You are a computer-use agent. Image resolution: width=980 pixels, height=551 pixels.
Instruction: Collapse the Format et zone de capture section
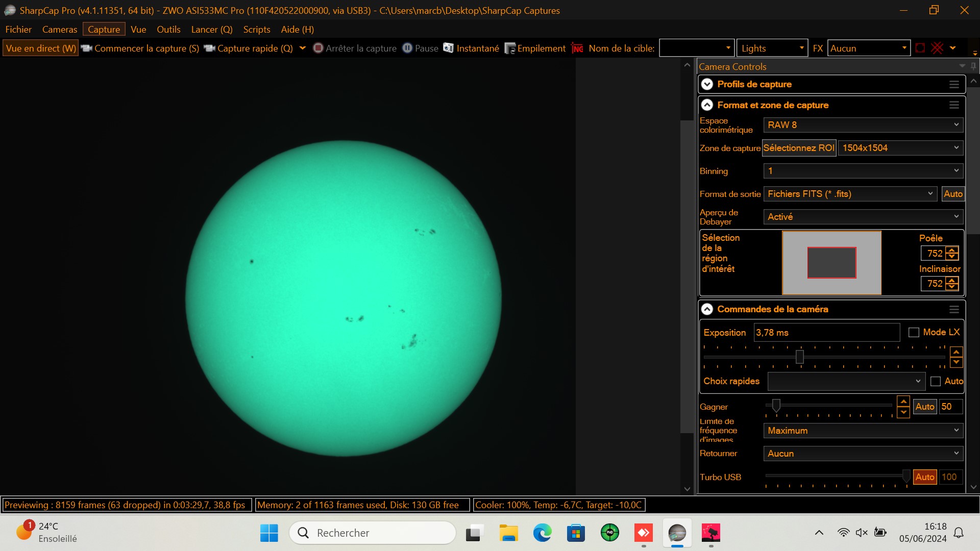(707, 105)
